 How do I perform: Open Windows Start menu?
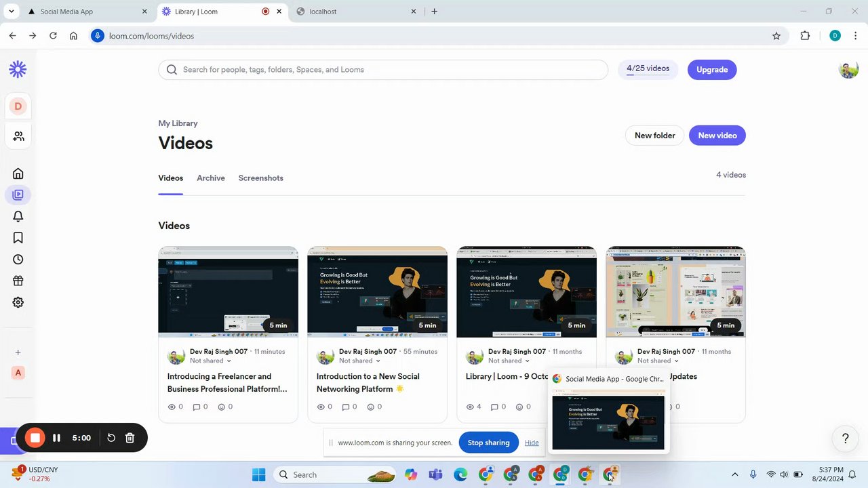click(x=259, y=474)
